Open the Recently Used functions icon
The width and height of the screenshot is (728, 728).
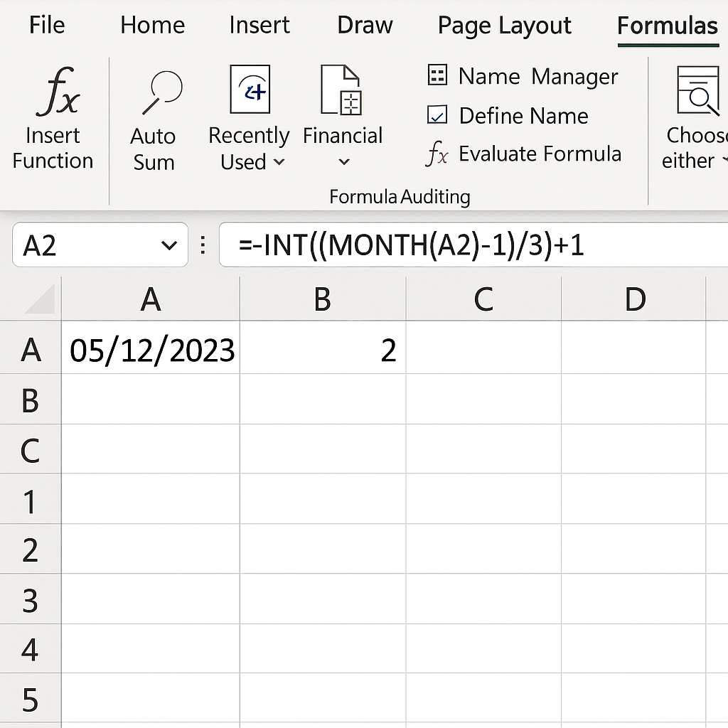pyautogui.click(x=250, y=90)
